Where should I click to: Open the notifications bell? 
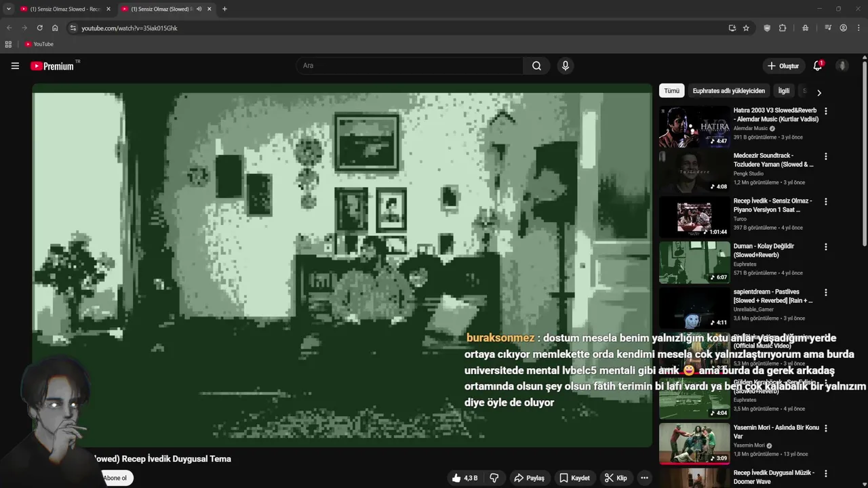point(818,66)
